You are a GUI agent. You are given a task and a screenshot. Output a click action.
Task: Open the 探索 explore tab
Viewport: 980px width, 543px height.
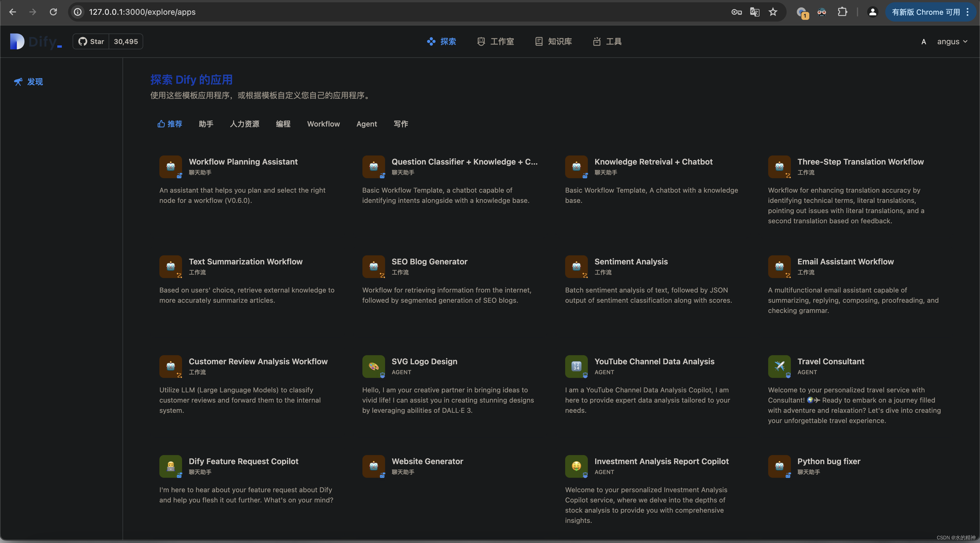[x=441, y=41]
